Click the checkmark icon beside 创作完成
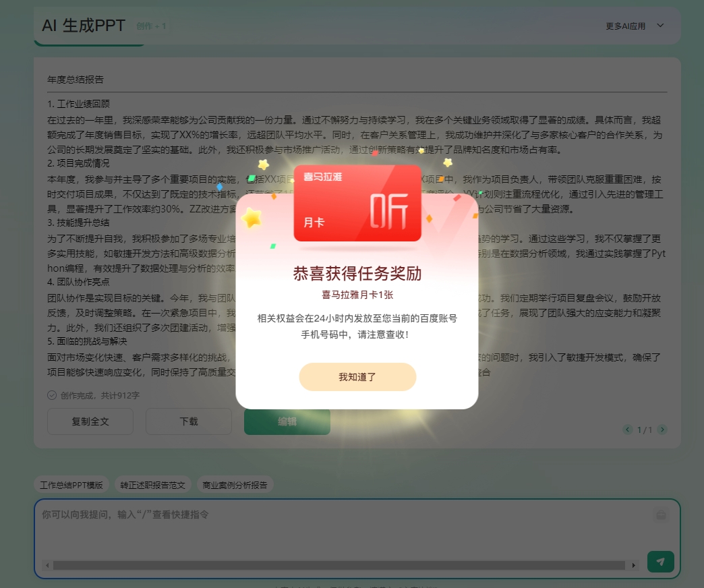 (x=52, y=395)
